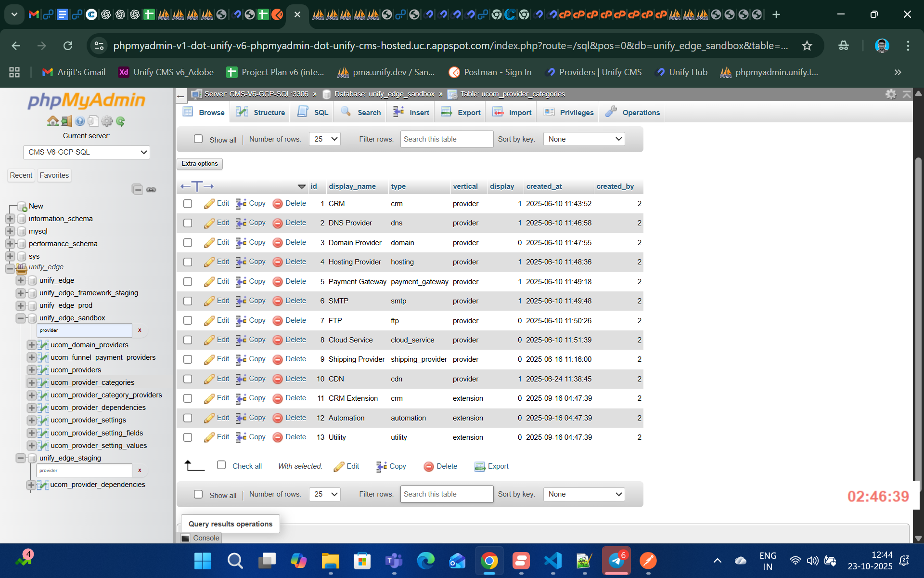The width and height of the screenshot is (924, 578).
Task: Click the link with main panel icon
Action: click(151, 189)
